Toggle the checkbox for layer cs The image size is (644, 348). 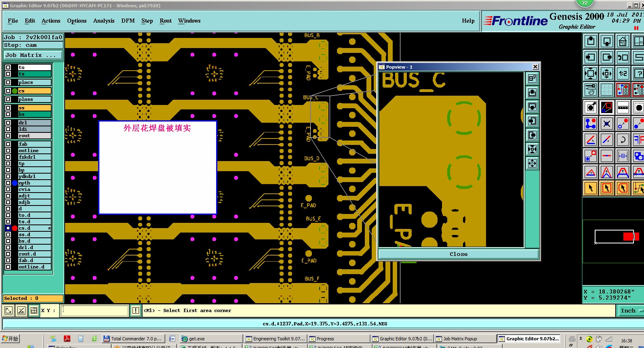8,91
